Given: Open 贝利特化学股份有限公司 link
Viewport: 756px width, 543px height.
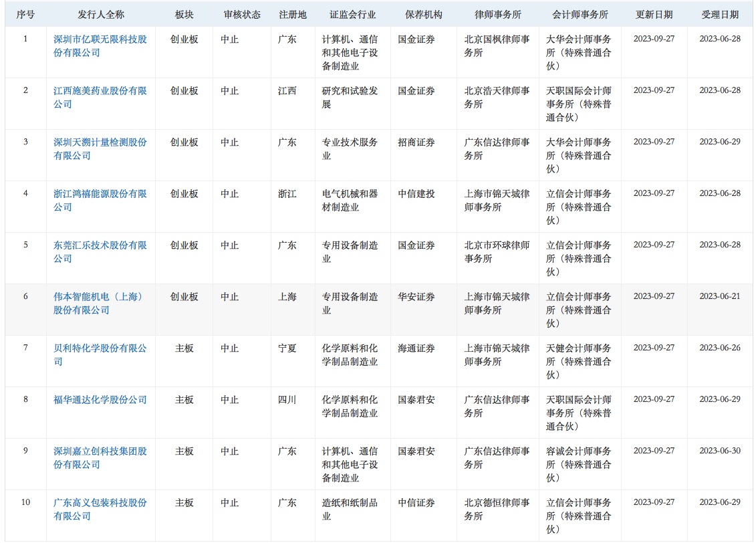Looking at the screenshot, I should point(100,355).
